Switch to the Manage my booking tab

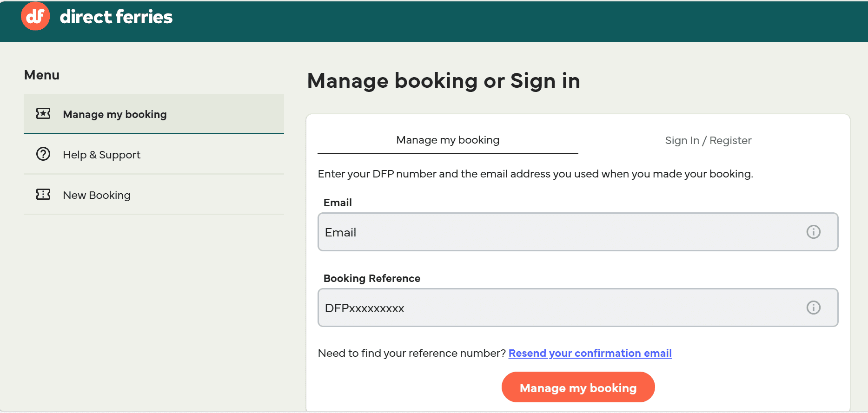pyautogui.click(x=448, y=140)
